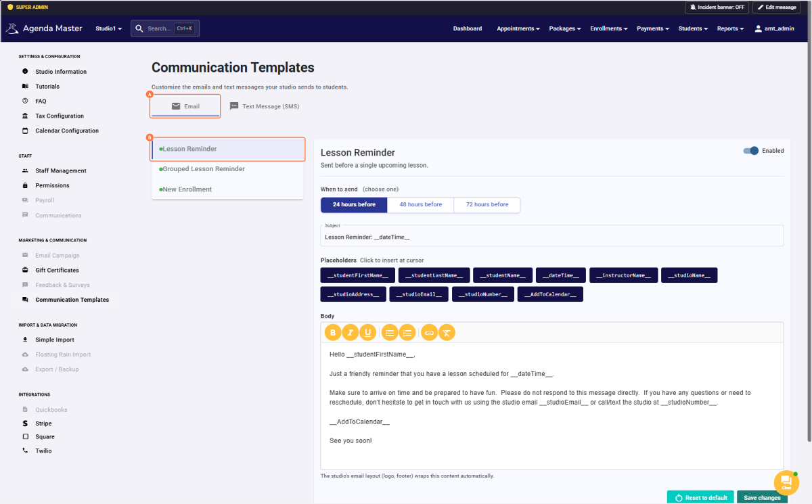Go to Dashboard in top navigation
The height and width of the screenshot is (504, 812).
[x=468, y=28]
